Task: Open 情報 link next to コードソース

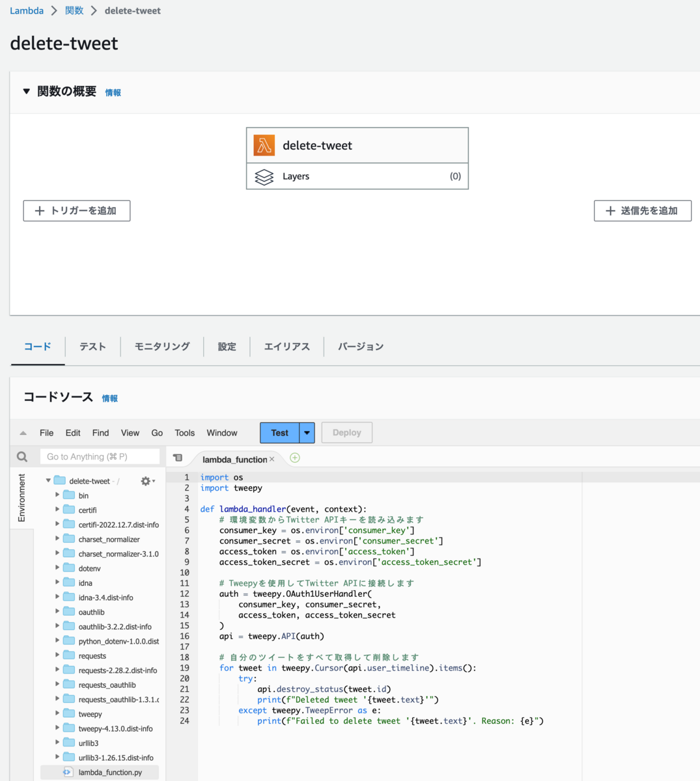Action: pyautogui.click(x=110, y=399)
